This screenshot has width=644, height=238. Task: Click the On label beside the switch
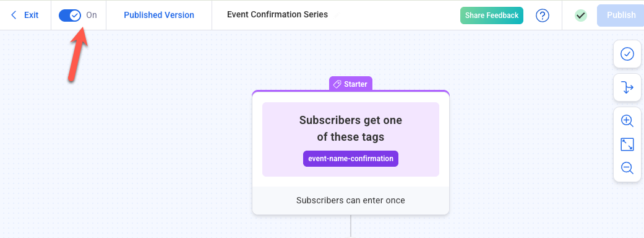coord(92,15)
